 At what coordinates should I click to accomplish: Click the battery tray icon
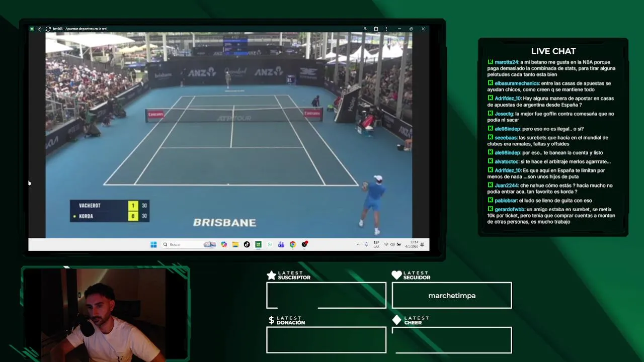click(x=399, y=244)
